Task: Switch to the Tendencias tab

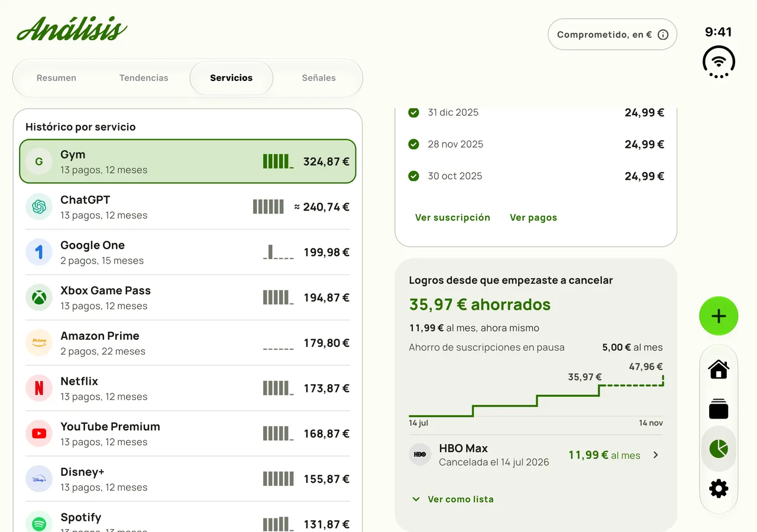Action: pyautogui.click(x=144, y=78)
